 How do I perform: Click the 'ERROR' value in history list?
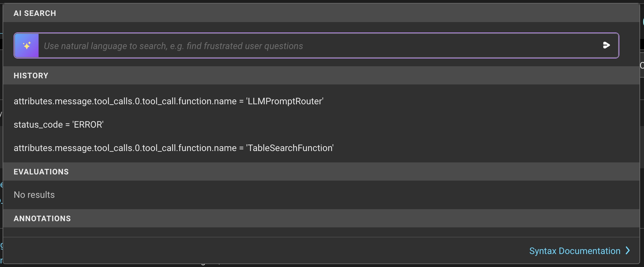click(x=88, y=125)
